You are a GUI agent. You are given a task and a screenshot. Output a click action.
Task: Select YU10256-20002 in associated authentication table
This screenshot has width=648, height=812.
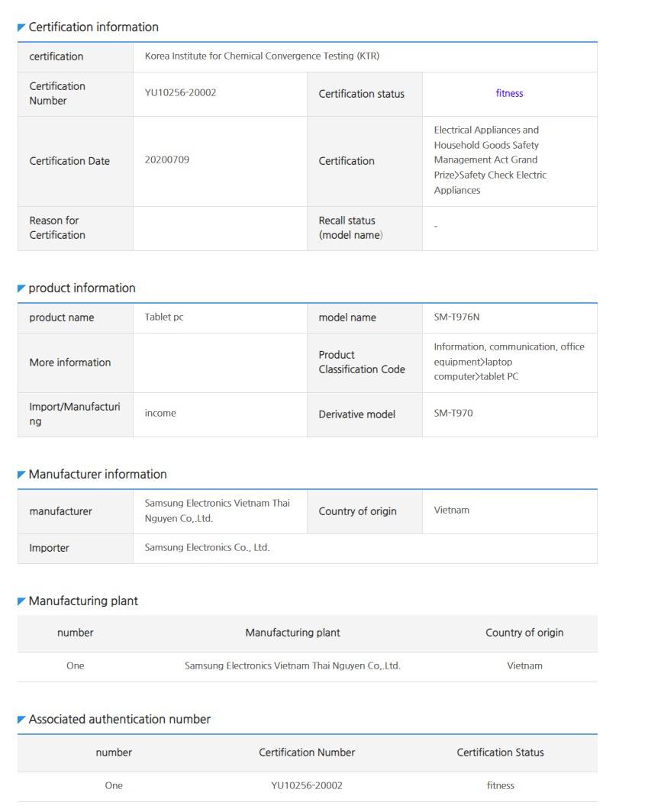coord(307,785)
